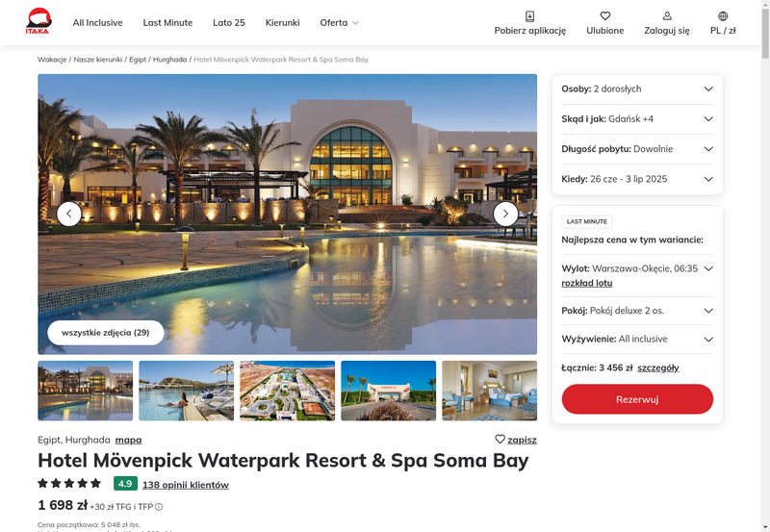Open the Oferta menu
Screen dimensions: 770x532
[x=339, y=22]
